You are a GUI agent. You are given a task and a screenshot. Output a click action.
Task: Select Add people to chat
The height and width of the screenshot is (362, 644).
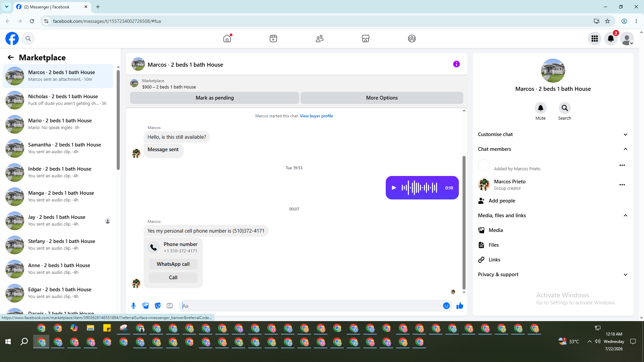tap(553, 201)
